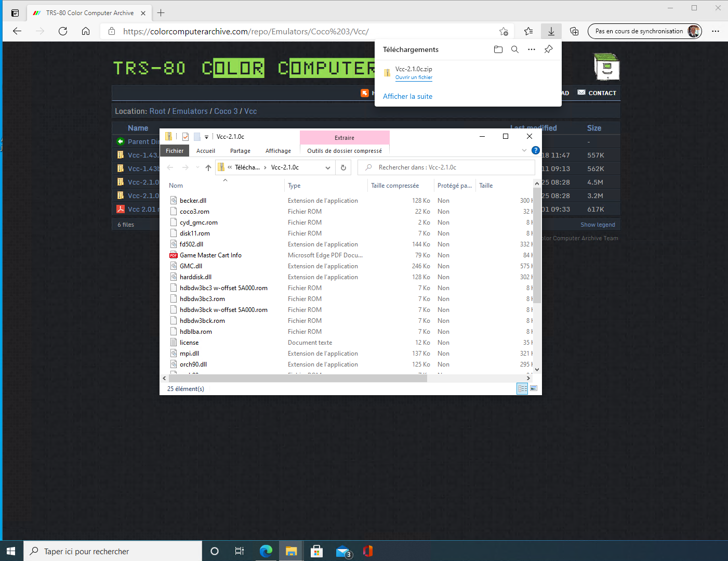Screen dimensions: 728x561
Task: Go up one folder level in Explorer
Action: point(208,167)
